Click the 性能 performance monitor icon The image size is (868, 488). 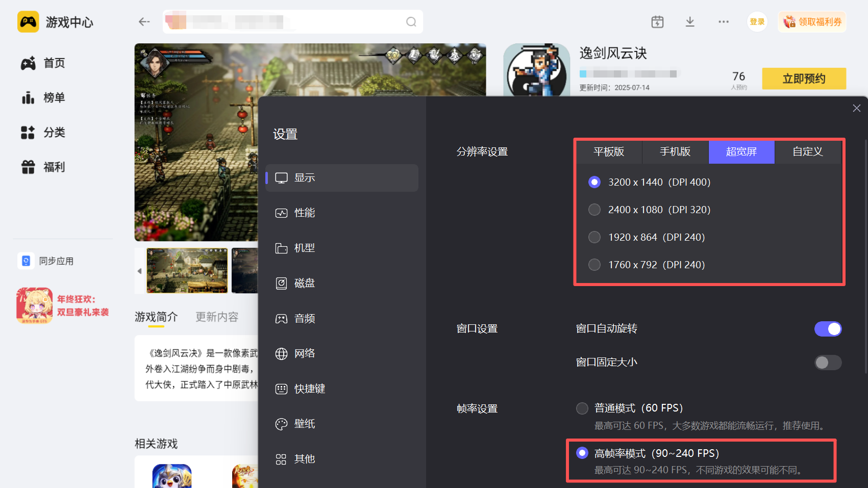pos(281,213)
